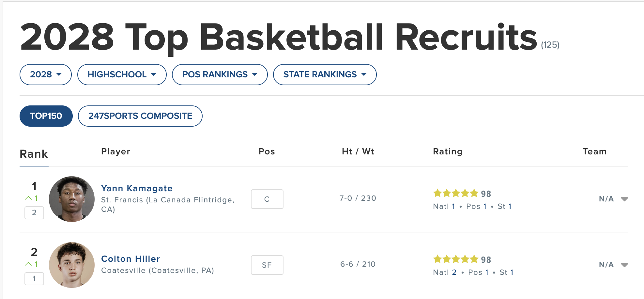
Task: Open Colton Hiller's player profile link
Action: 130,259
